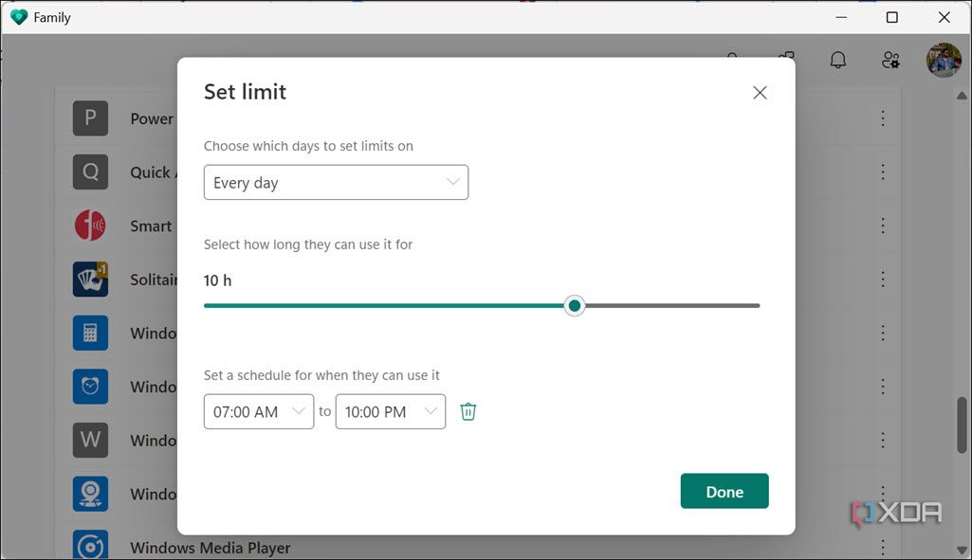Open the 10:00 PM end time dropdown
This screenshot has height=560, width=972.
(x=390, y=410)
